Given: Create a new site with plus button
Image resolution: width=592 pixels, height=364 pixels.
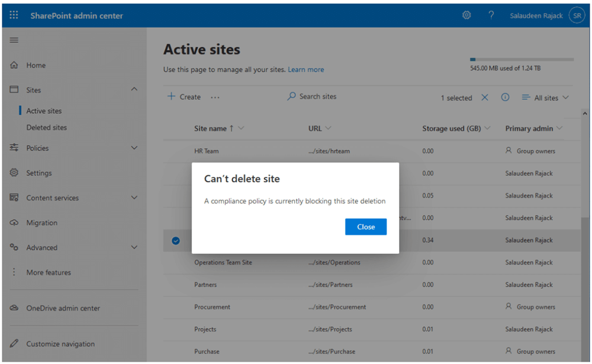Looking at the screenshot, I should [184, 97].
